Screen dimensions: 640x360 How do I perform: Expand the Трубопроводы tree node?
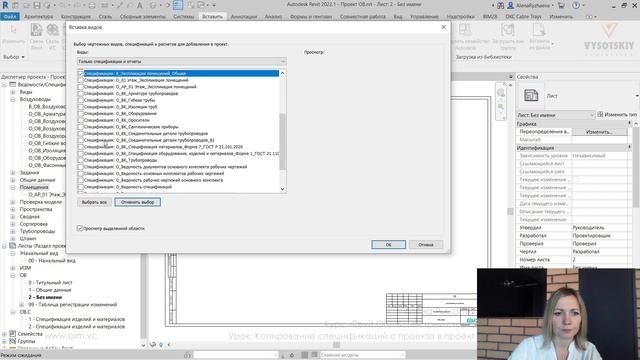coord(13,231)
